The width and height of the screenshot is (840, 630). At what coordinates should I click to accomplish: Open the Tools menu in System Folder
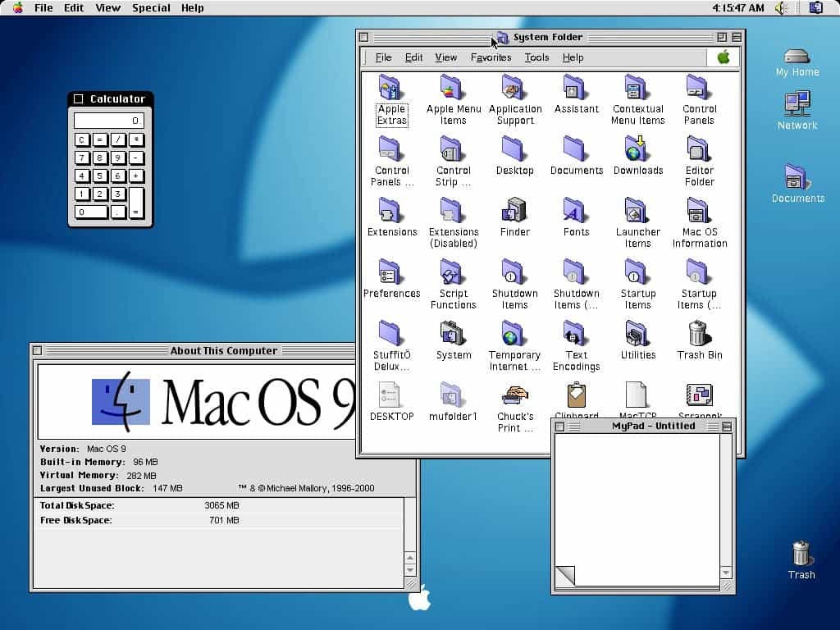(x=536, y=57)
